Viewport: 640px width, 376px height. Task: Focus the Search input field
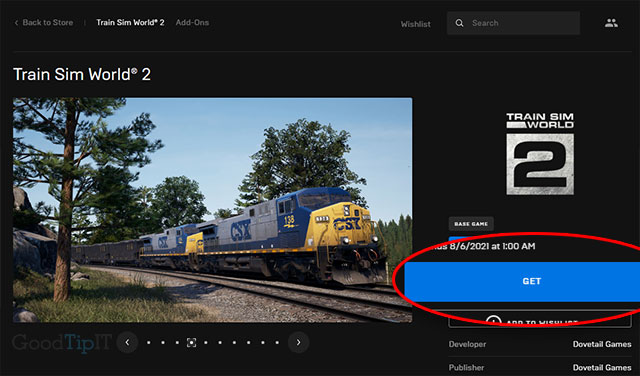coord(513,23)
